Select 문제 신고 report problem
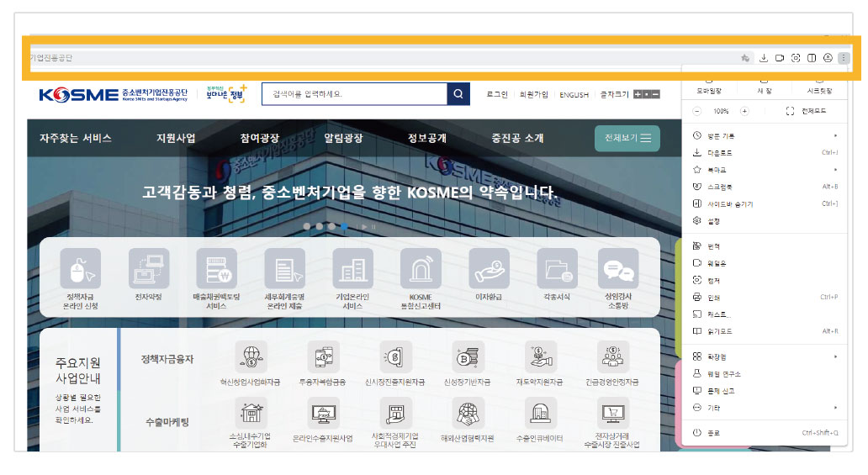Screen dimensions: 868x475 pyautogui.click(x=765, y=391)
